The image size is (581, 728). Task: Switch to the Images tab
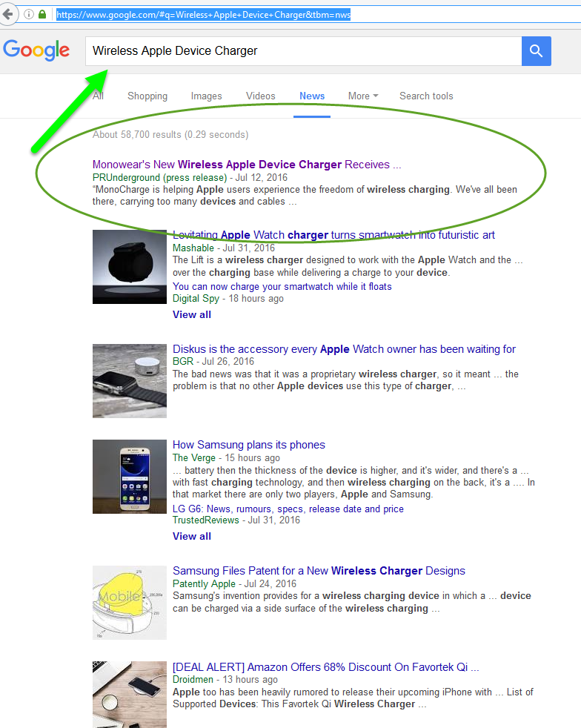207,96
